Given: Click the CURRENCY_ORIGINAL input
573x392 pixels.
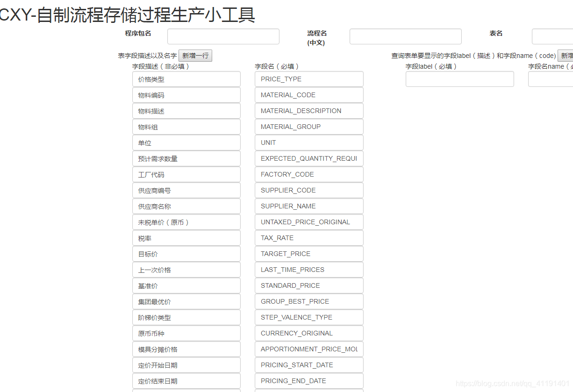Looking at the screenshot, I should [x=309, y=333].
